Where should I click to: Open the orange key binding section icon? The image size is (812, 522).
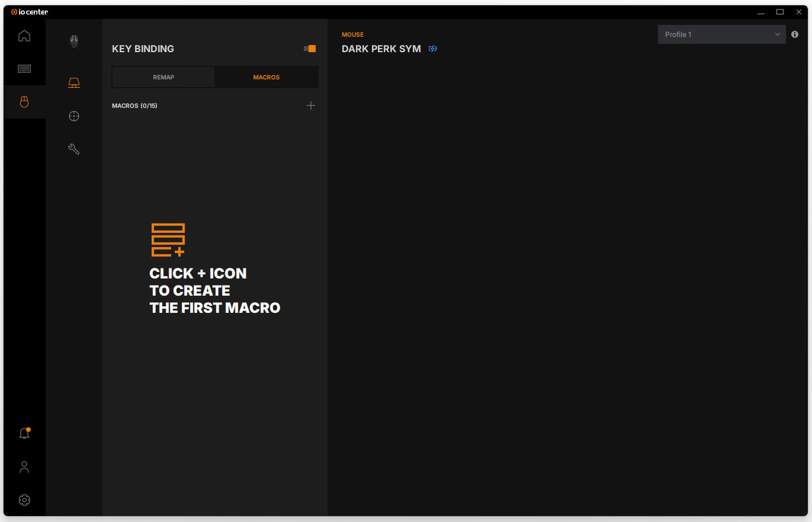coord(74,83)
